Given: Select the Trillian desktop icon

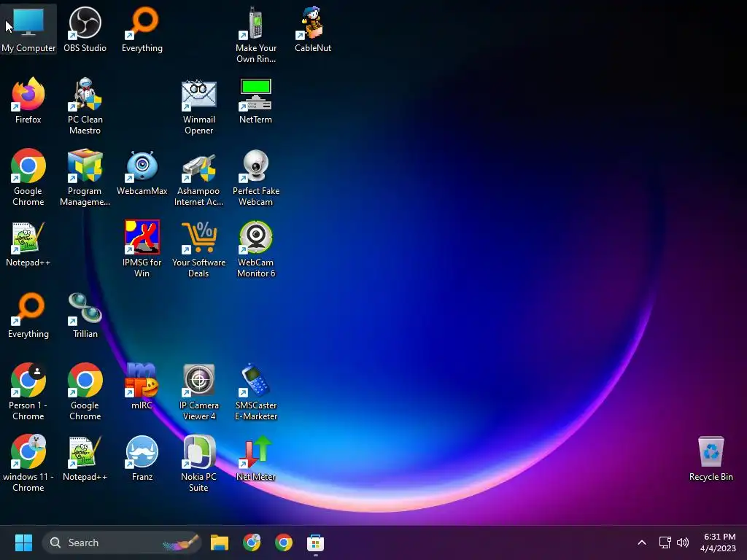Looking at the screenshot, I should point(85,315).
